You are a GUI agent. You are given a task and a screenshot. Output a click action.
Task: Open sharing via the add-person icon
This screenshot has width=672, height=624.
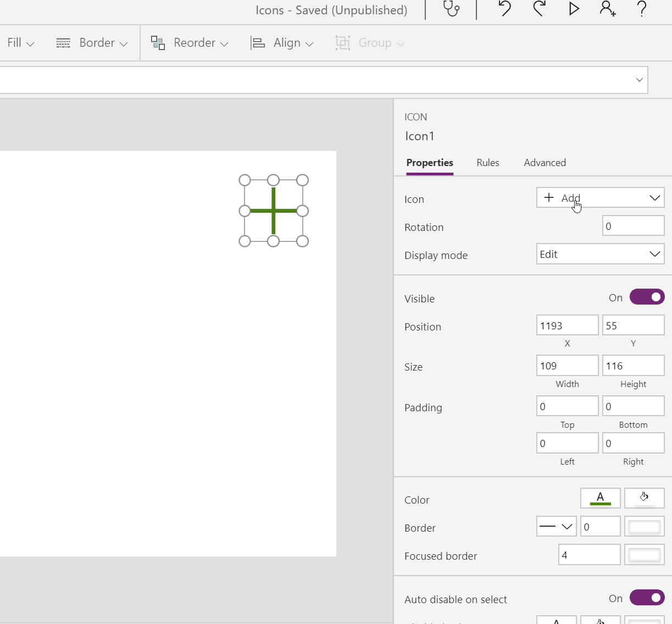click(x=608, y=9)
